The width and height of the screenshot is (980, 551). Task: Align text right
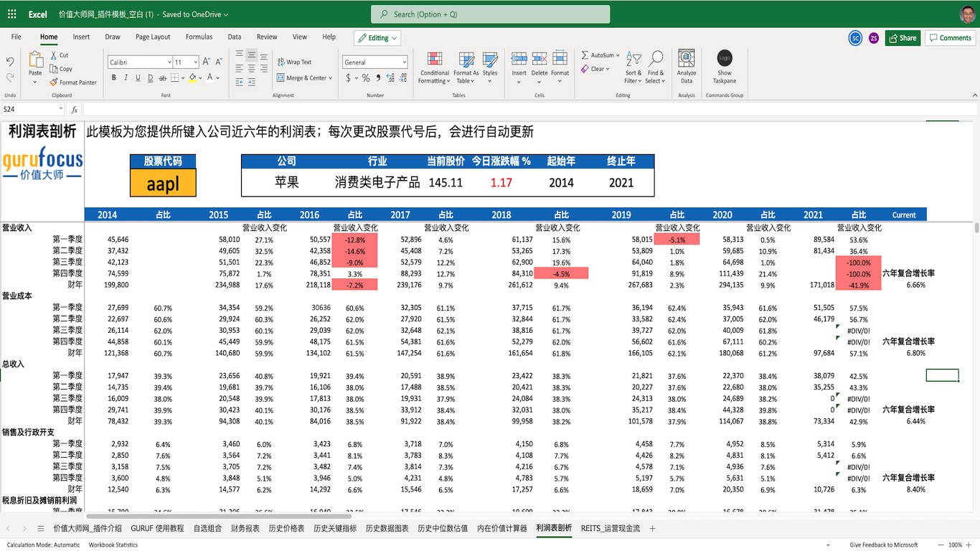tap(264, 69)
